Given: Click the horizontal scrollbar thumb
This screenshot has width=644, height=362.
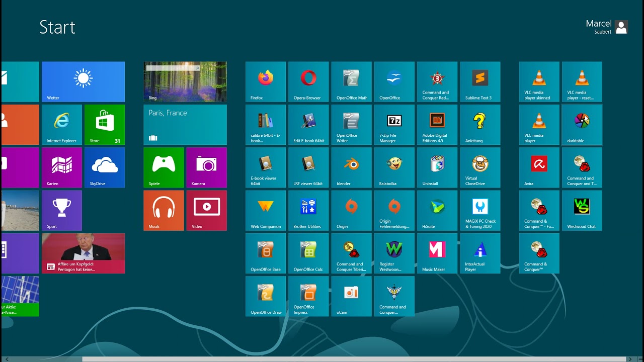Looking at the screenshot, I should coord(354,359).
